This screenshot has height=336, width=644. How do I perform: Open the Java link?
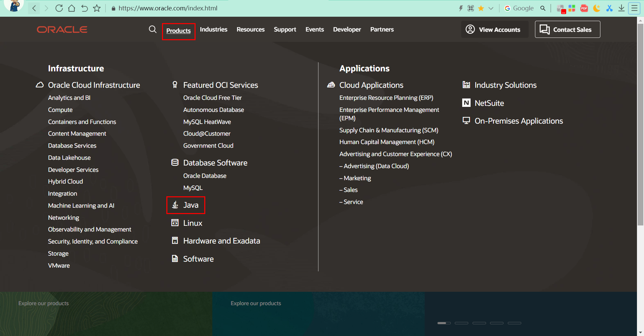pos(191,205)
